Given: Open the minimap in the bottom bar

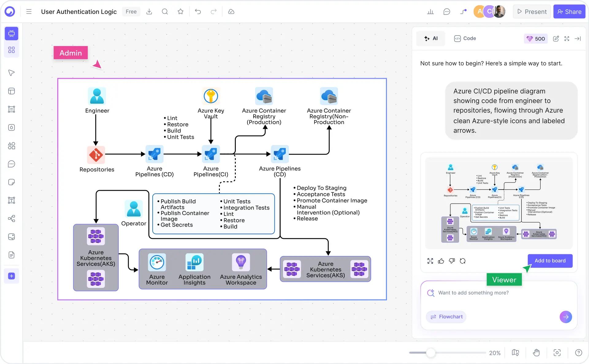Looking at the screenshot, I should coord(515,353).
